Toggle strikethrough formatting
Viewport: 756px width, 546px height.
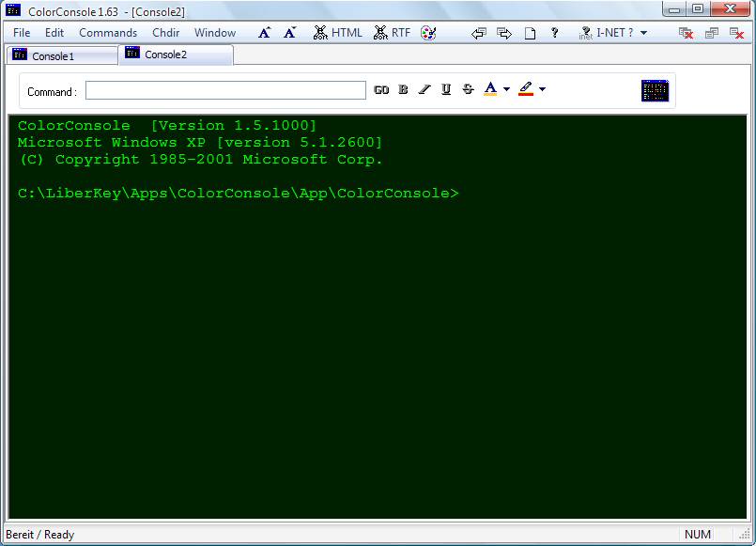468,89
